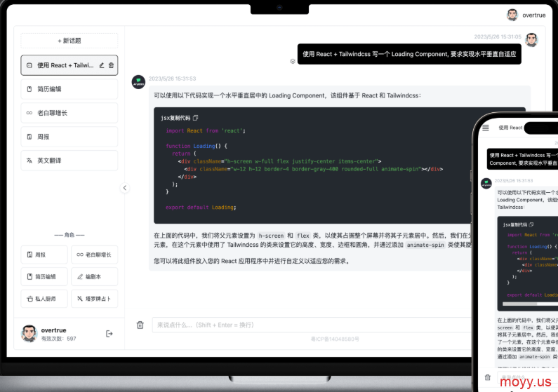Viewport: 558px width, 392px height.
Task: Click the export default Loading code line
Action: (201, 207)
